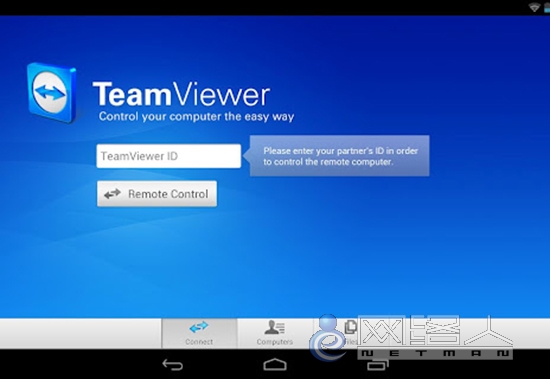
Task: Click the TeamViewer title text
Action: pyautogui.click(x=181, y=94)
